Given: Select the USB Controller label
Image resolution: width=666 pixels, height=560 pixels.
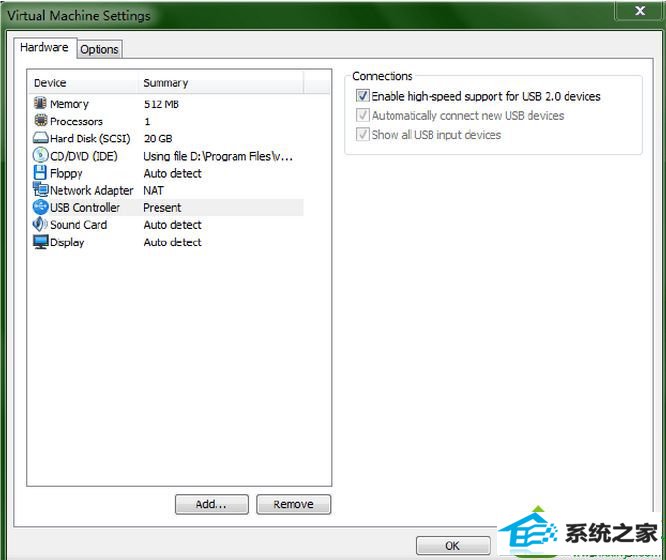Looking at the screenshot, I should [85, 207].
